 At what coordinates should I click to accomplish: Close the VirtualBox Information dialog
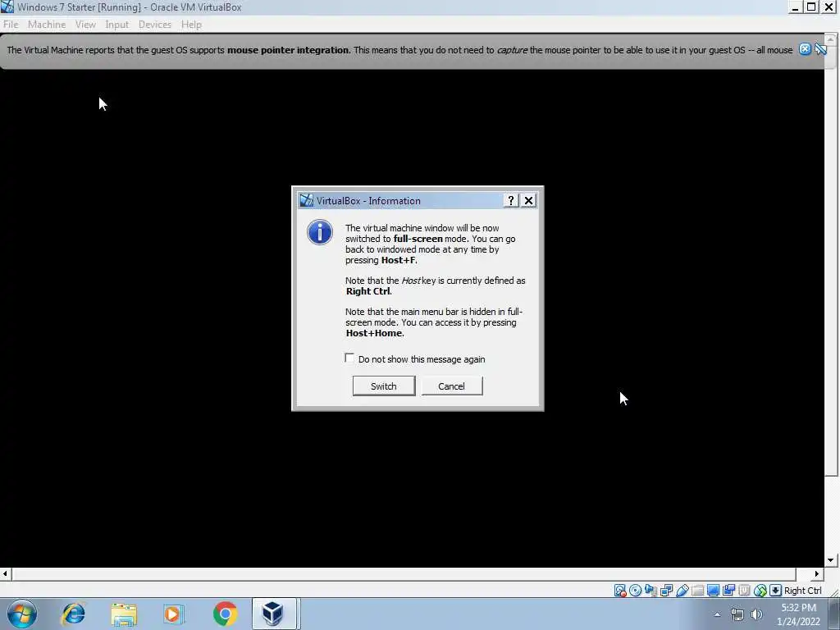pyautogui.click(x=529, y=200)
